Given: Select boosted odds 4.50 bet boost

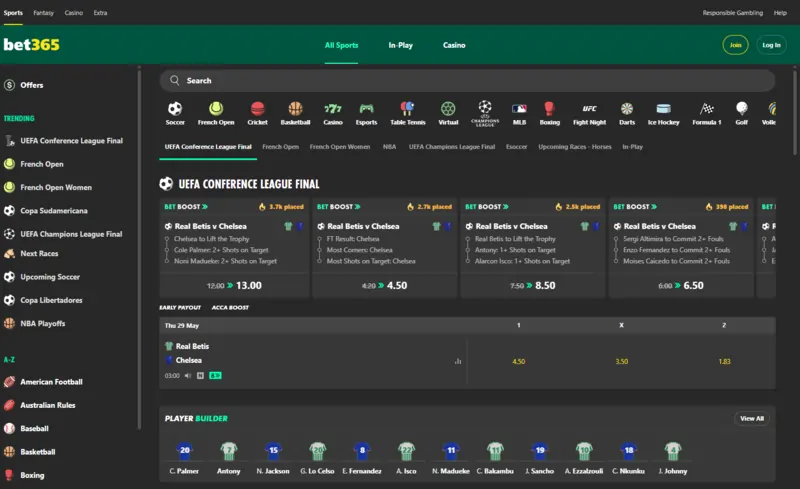Looking at the screenshot, I should (x=385, y=286).
